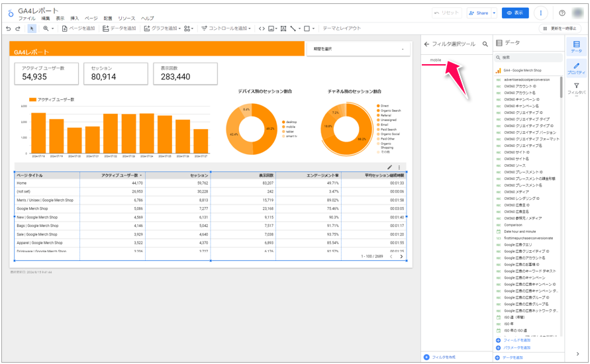Open the Share options dropdown arrow
The height and width of the screenshot is (364, 590).
click(494, 13)
